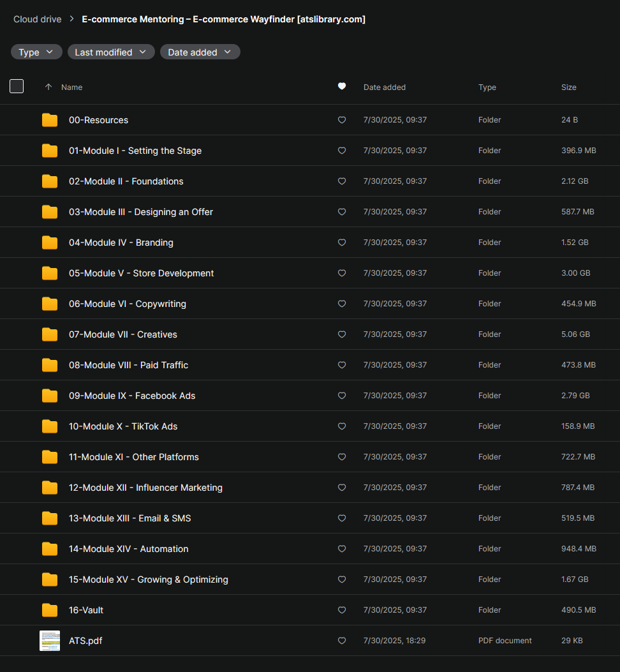The width and height of the screenshot is (620, 672).
Task: Favorite the 04-Module IV - Branding folder
Action: click(342, 243)
